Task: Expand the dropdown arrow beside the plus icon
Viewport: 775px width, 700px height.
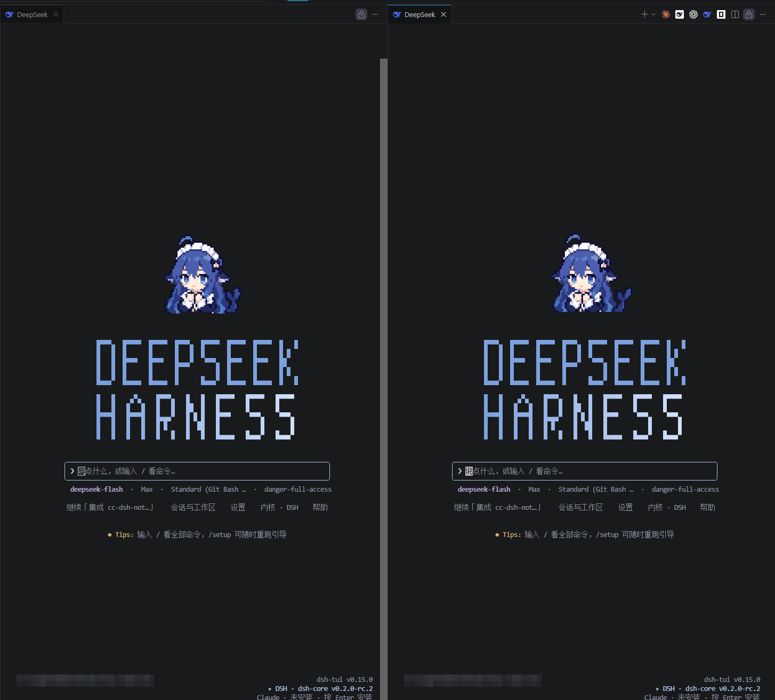Action: click(653, 14)
